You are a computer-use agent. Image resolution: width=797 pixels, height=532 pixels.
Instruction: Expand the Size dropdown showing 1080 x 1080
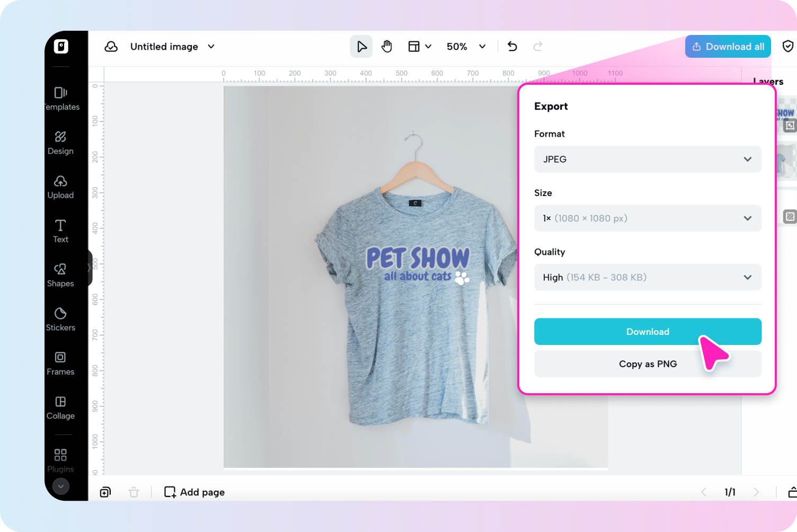648,218
